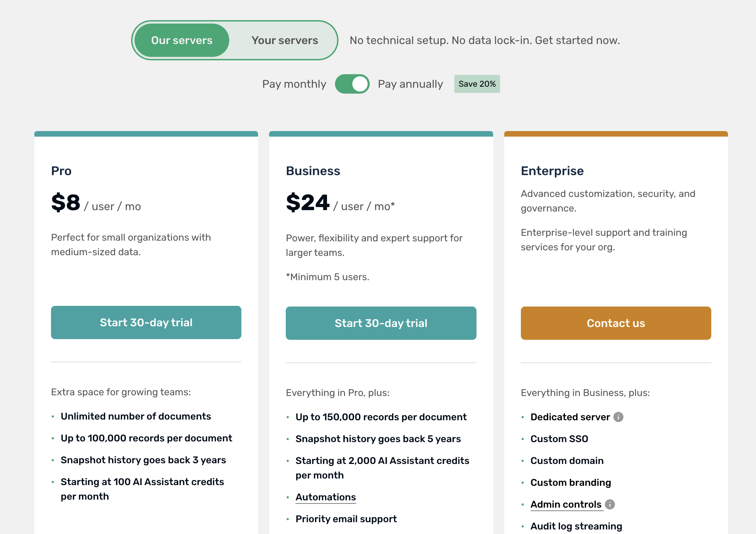Image resolution: width=756 pixels, height=534 pixels.
Task: Open the Automations link
Action: click(326, 497)
